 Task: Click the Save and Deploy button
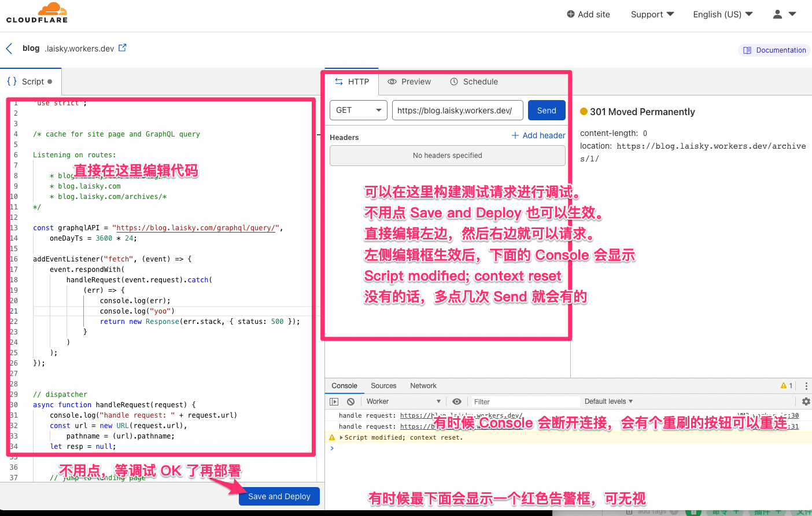click(279, 496)
